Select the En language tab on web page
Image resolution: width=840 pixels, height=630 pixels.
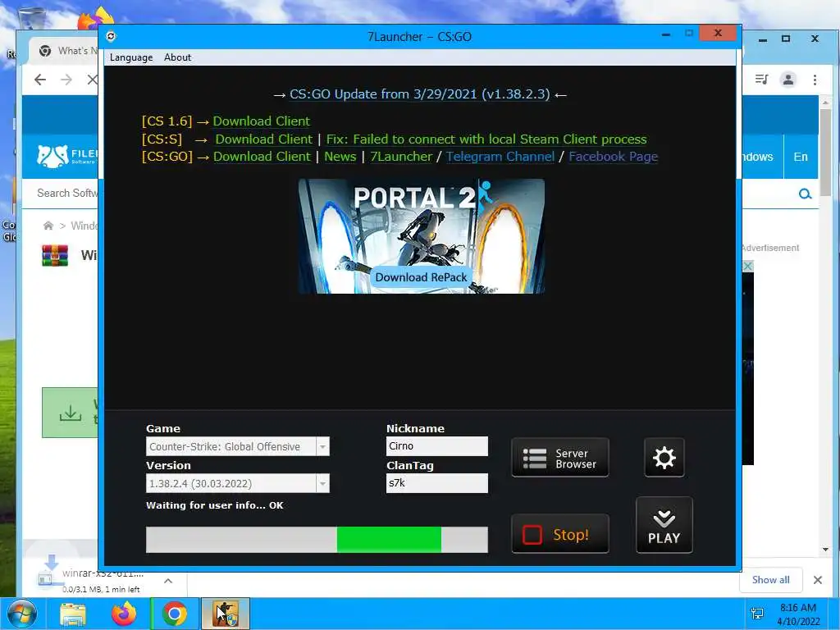tap(801, 157)
